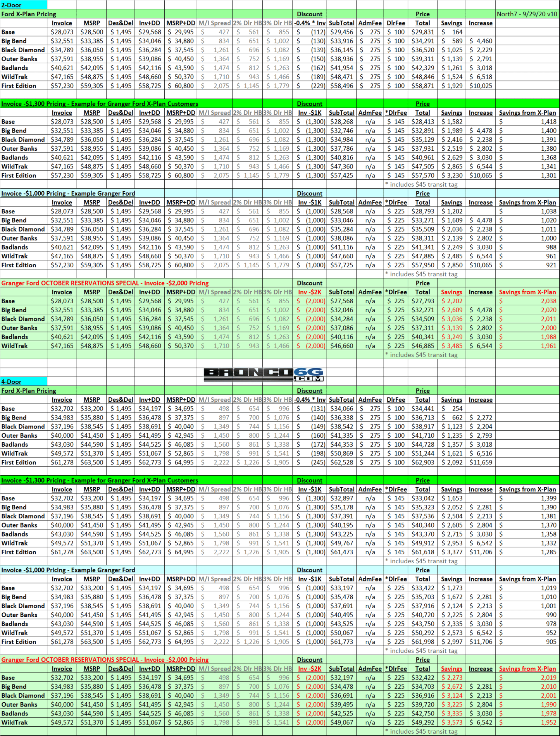Select the Total value $39,311
The height and width of the screenshot is (736, 560).
pos(423,59)
